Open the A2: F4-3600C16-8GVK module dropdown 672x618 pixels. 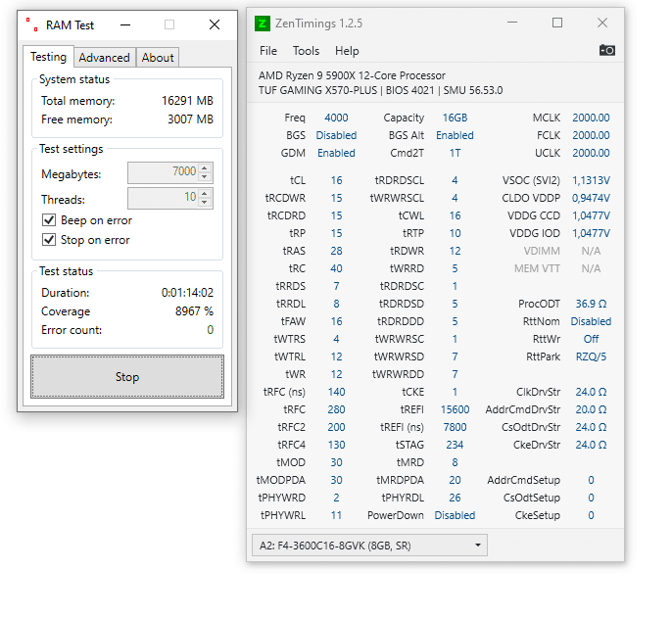point(369,546)
